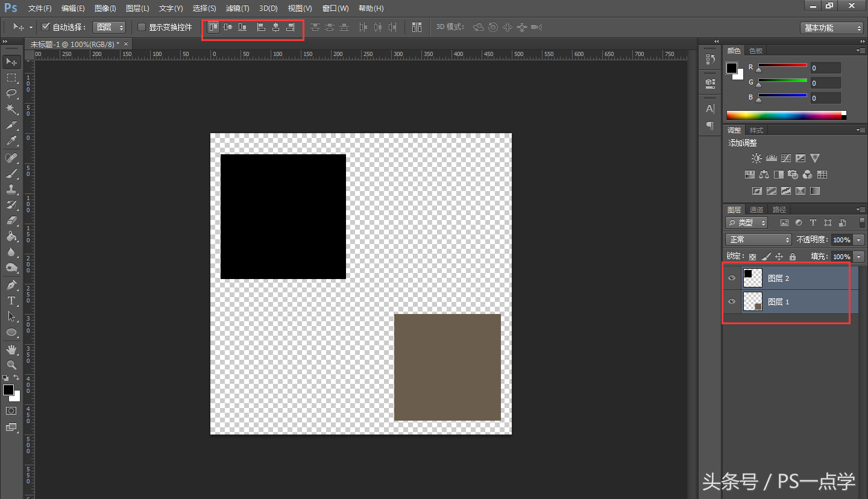The width and height of the screenshot is (868, 499).
Task: Add a Color Balance adjustment
Action: click(764, 175)
